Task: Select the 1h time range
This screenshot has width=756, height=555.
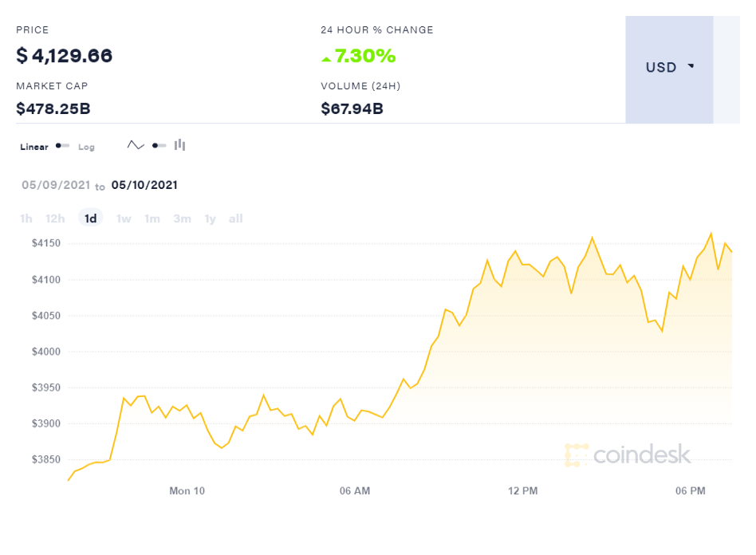Action: (x=26, y=219)
